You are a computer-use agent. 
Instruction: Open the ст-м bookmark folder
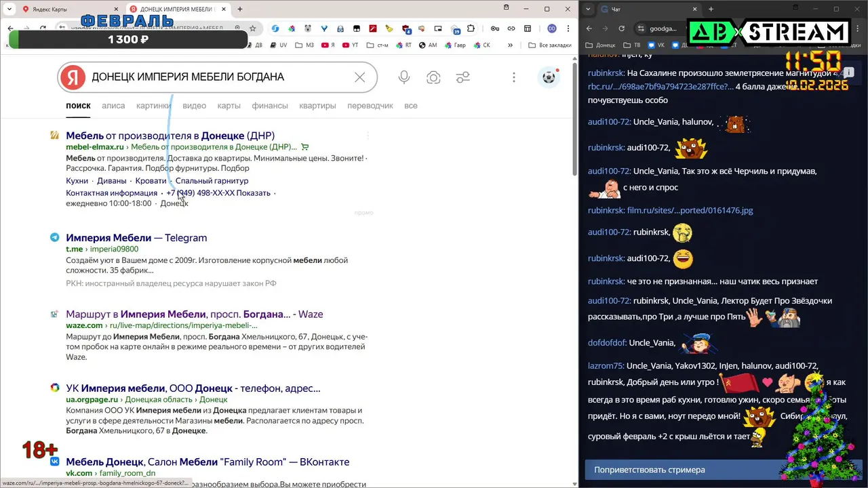[378, 45]
